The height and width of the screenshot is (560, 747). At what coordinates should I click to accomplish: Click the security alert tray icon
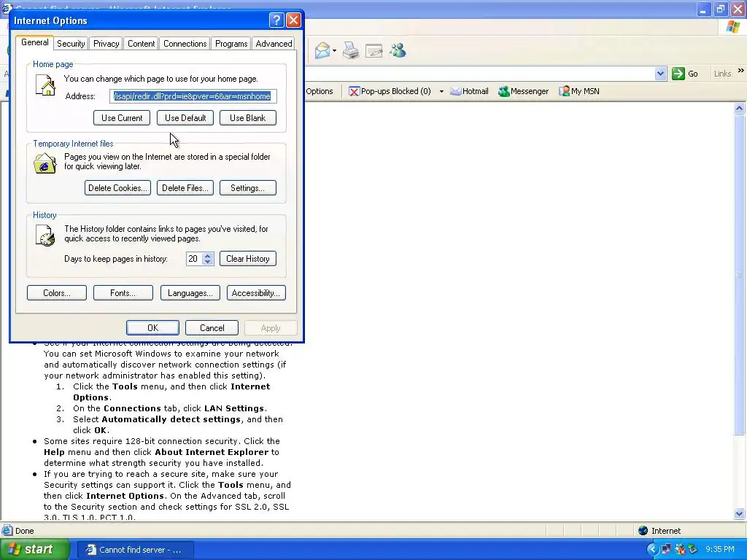pos(680,550)
